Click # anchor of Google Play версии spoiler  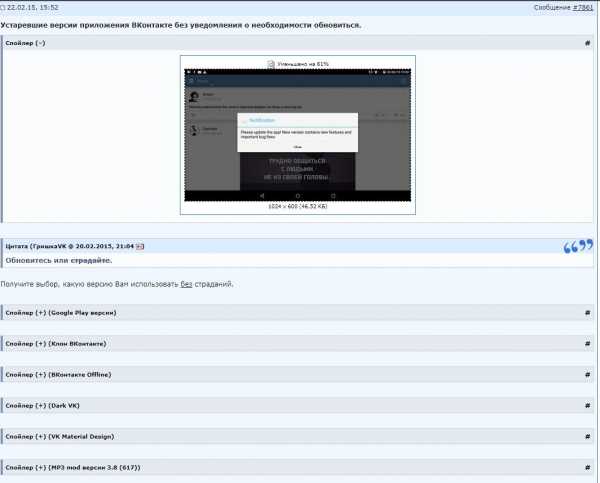[x=587, y=313]
